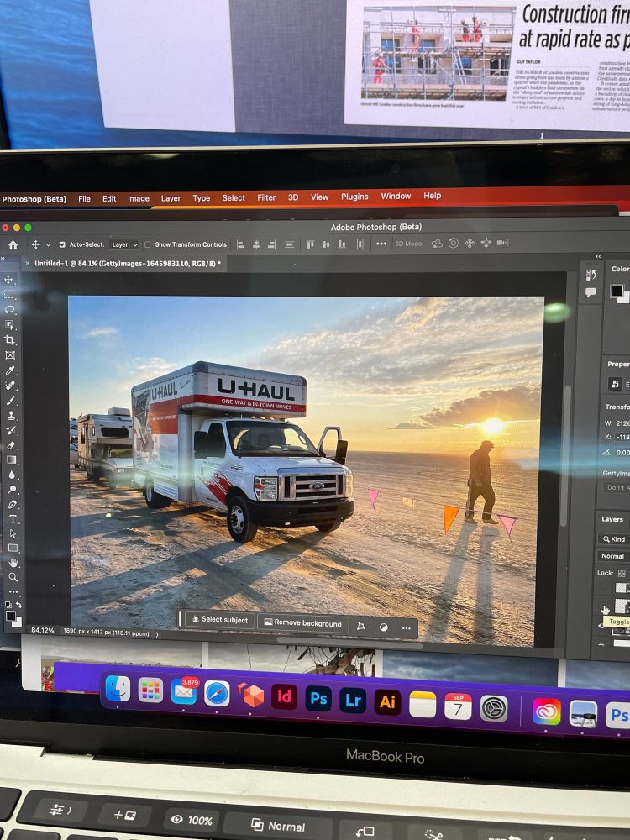Select the Rectangular Marquee tool
This screenshot has width=630, height=840.
9,294
